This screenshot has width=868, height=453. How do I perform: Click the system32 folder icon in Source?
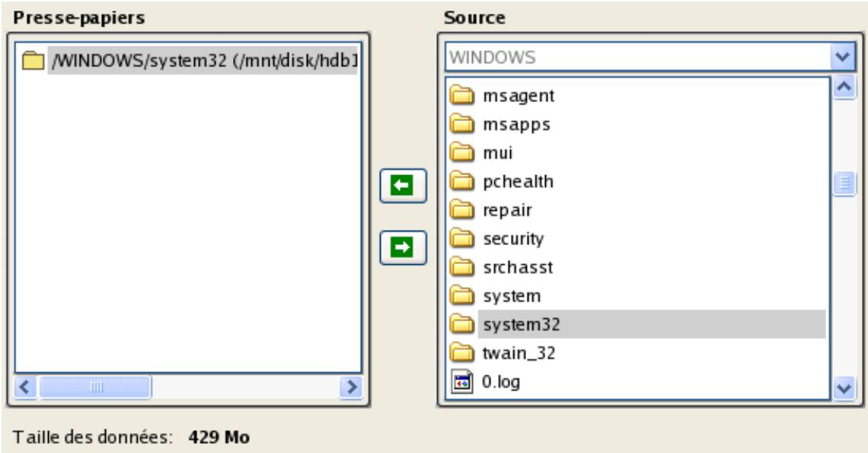(461, 324)
